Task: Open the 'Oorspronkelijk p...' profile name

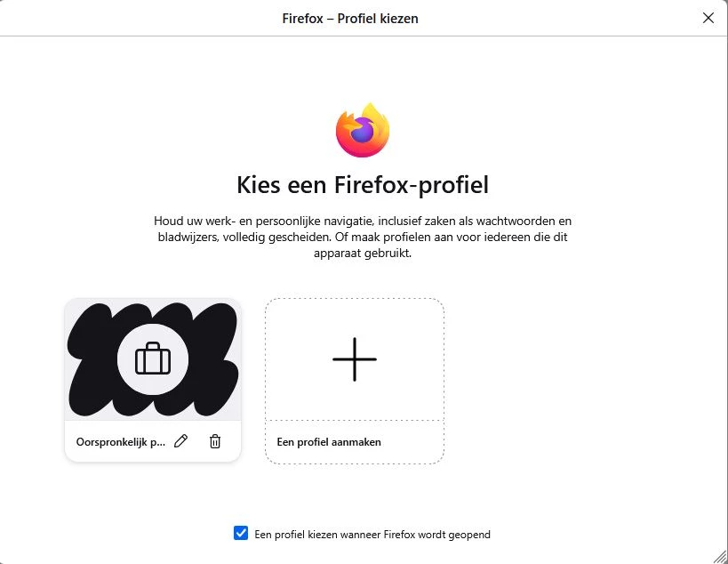Action: [121, 442]
